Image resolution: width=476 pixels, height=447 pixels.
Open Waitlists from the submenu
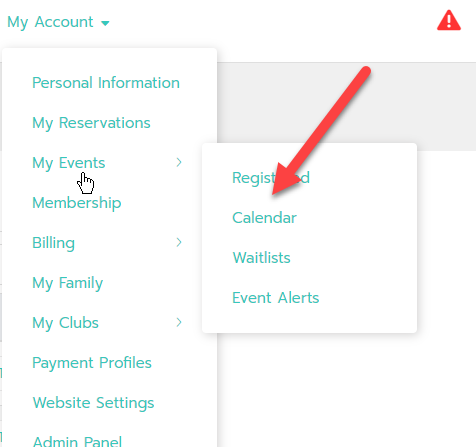coord(262,258)
